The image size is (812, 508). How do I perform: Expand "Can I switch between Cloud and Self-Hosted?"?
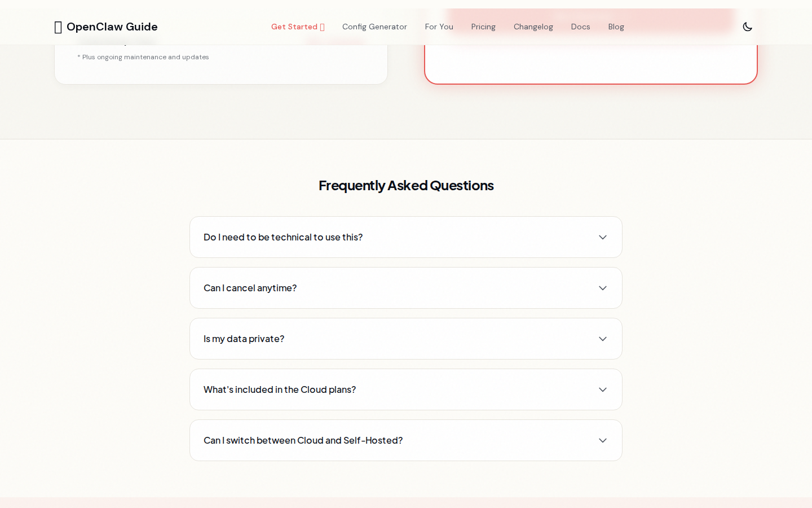(303, 440)
